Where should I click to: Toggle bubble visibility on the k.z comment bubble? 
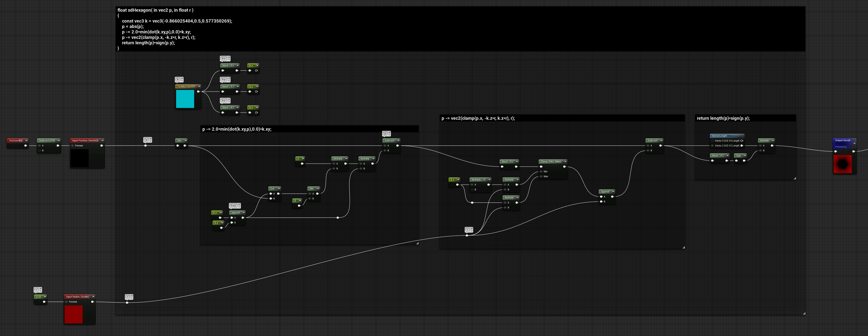click(229, 102)
